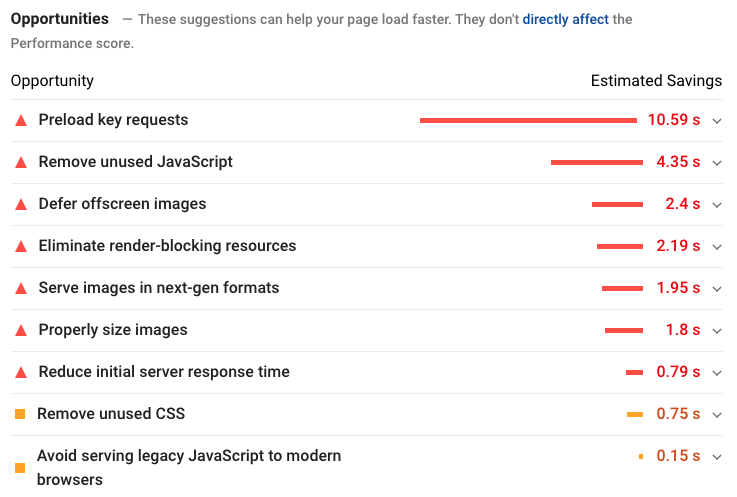Screen dimensions: 737x497
Task: Click the 10.59 s savings bar
Action: [528, 120]
